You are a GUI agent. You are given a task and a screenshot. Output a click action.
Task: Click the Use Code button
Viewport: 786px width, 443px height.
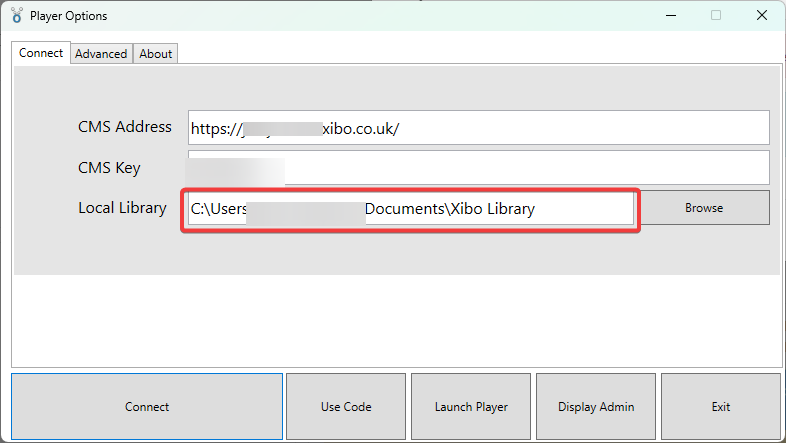(x=346, y=407)
